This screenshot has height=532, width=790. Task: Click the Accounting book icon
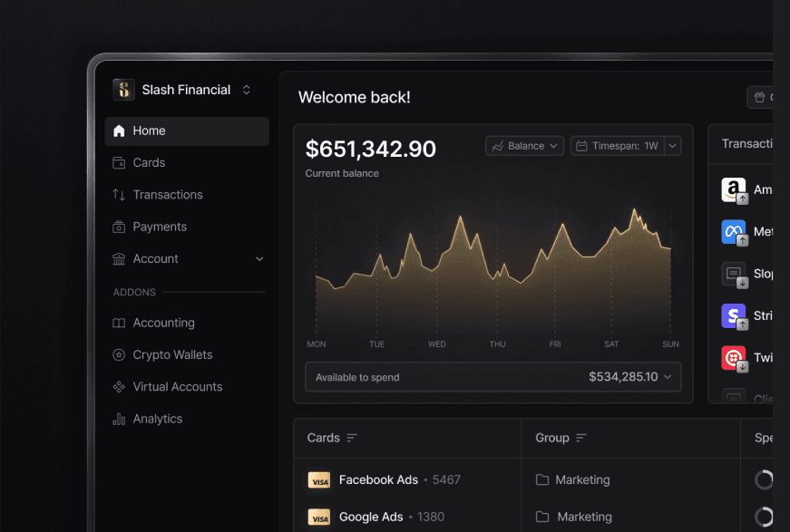119,324
